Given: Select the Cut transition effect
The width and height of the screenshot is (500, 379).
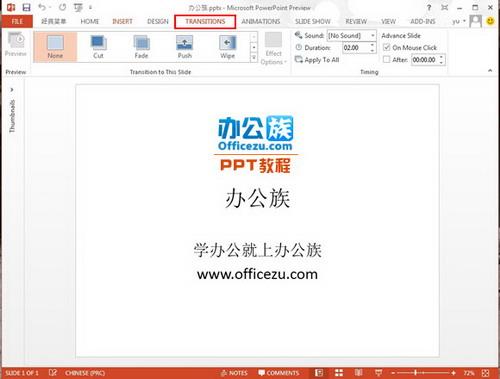Looking at the screenshot, I should [98, 47].
